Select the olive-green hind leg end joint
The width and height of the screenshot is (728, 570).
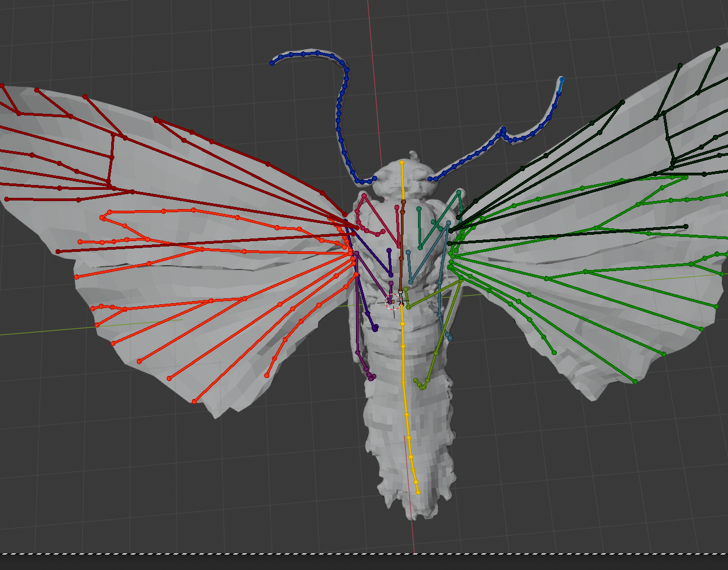(x=416, y=381)
